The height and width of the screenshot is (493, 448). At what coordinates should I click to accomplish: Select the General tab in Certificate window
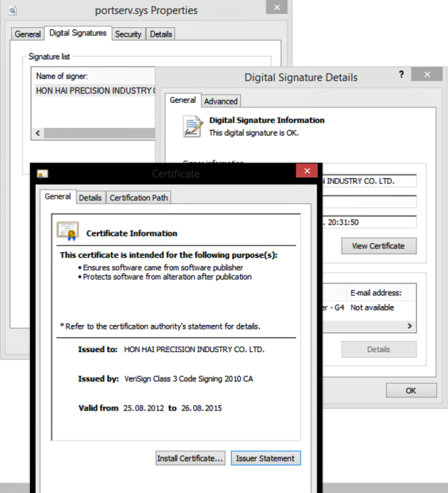58,197
